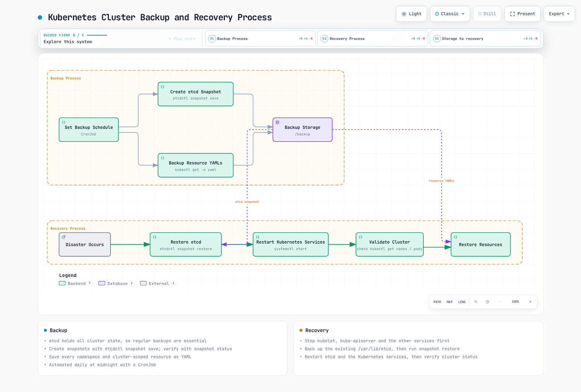Image resolution: width=581 pixels, height=392 pixels.
Task: Click the resource YAMLs edge label
Action: 442,181
